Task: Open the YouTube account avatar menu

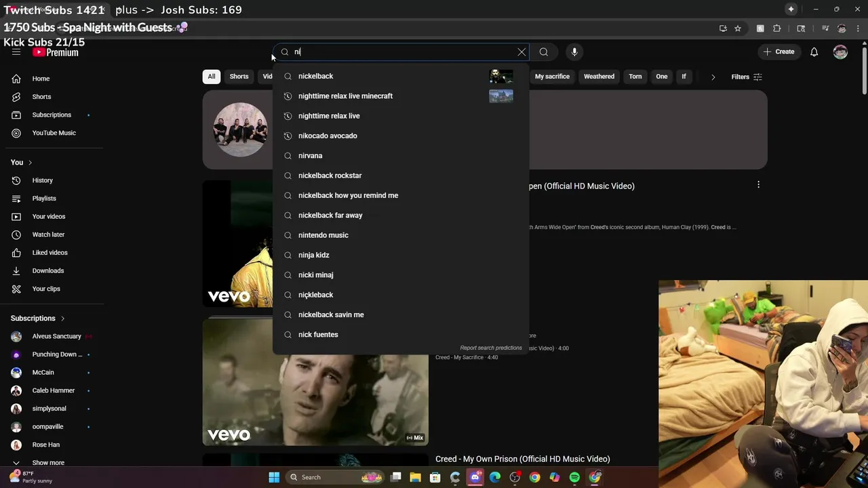Action: click(840, 52)
